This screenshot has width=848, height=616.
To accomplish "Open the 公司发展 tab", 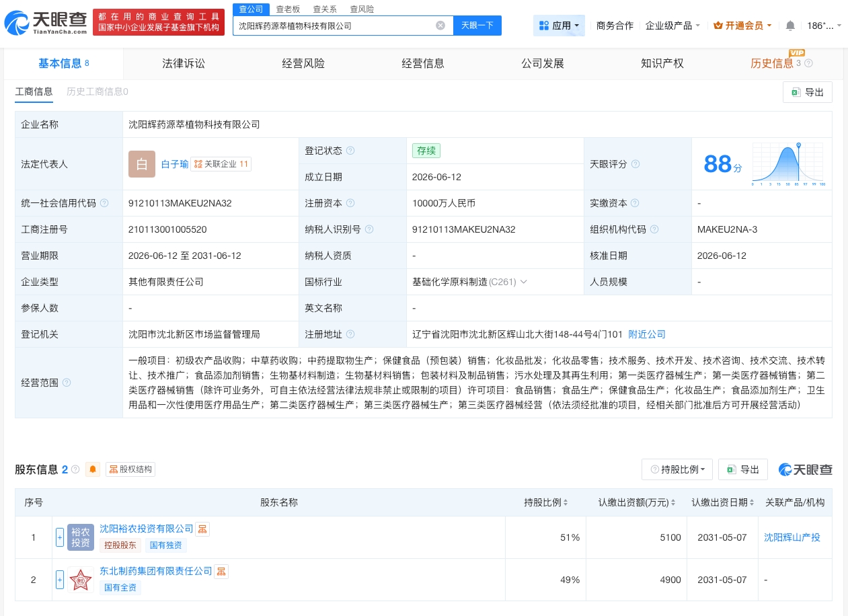I will point(543,63).
